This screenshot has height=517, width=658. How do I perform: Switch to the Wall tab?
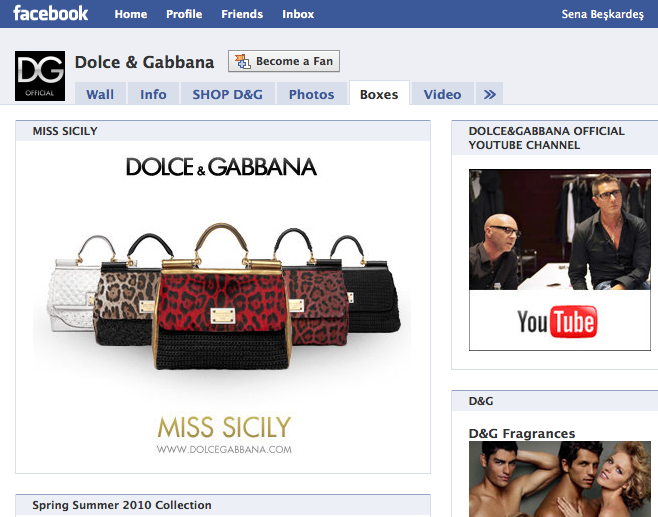(x=100, y=94)
